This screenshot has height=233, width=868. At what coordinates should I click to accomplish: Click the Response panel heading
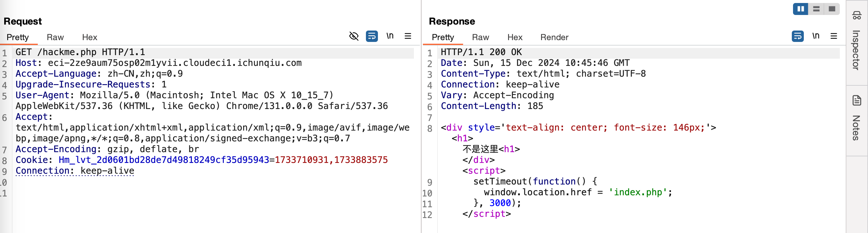(452, 21)
